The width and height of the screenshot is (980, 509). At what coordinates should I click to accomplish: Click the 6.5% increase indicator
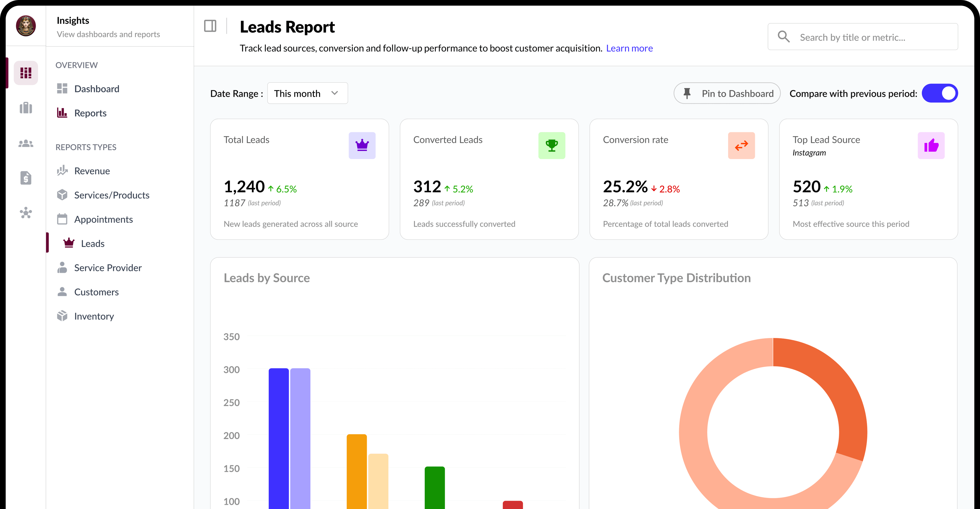point(282,189)
